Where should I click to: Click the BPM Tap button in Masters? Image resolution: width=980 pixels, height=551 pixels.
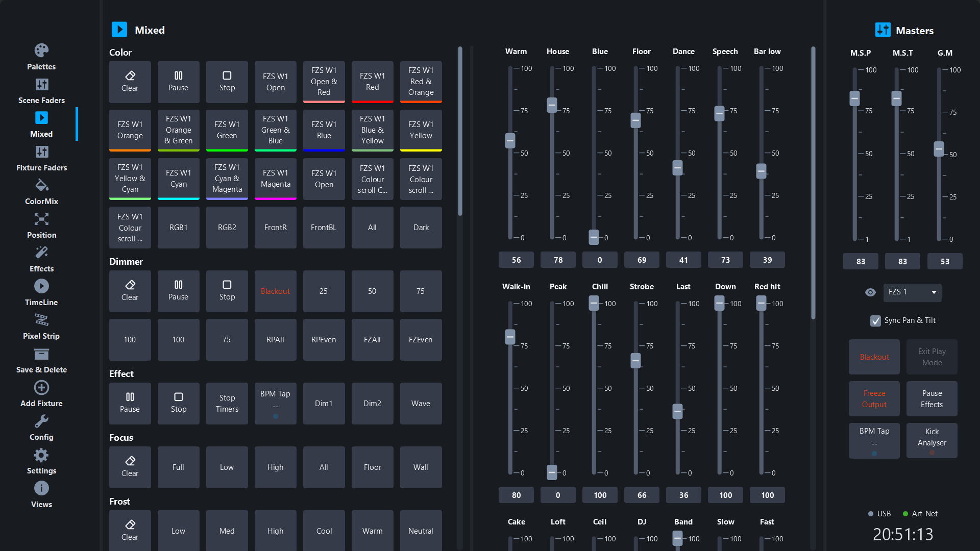[x=874, y=441]
